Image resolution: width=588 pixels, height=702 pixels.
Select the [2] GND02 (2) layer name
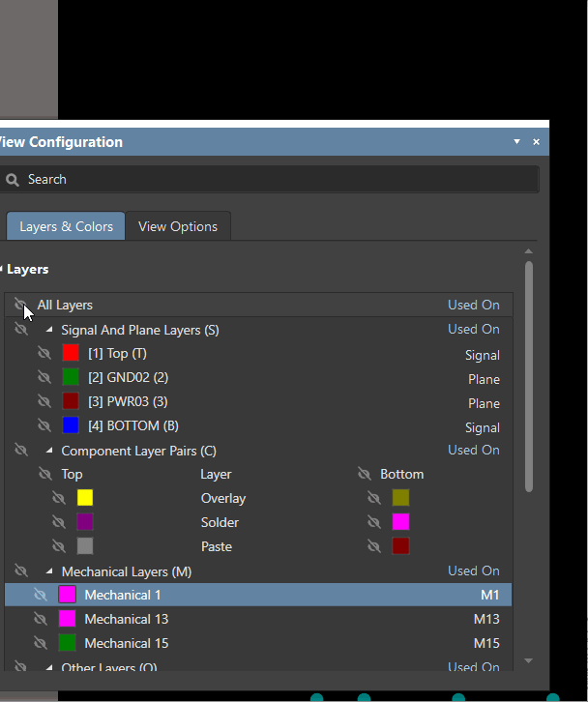(128, 377)
